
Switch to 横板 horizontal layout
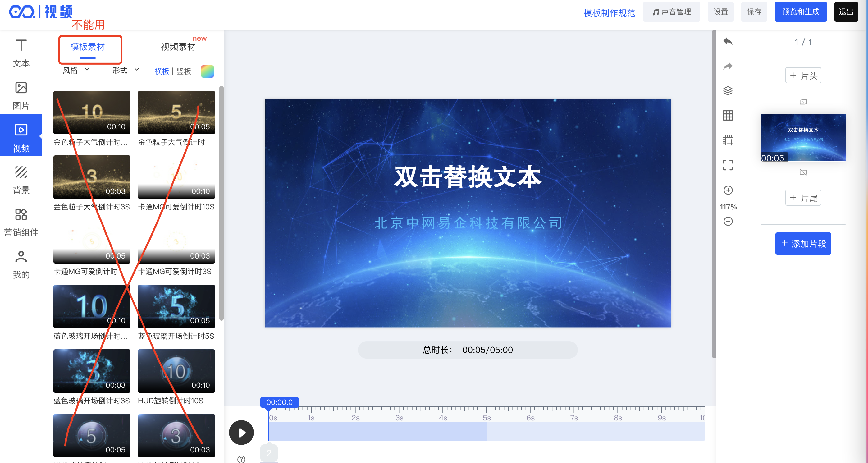(x=162, y=71)
